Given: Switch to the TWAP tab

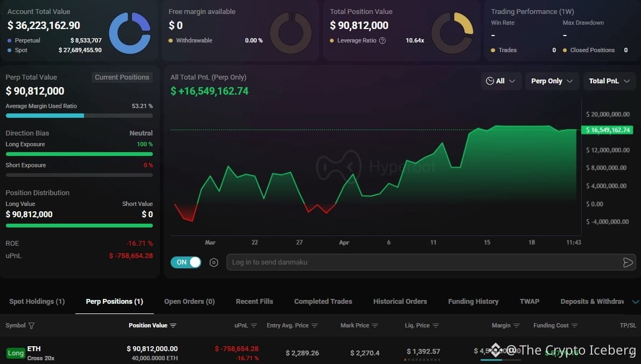Looking at the screenshot, I should pyautogui.click(x=530, y=302).
